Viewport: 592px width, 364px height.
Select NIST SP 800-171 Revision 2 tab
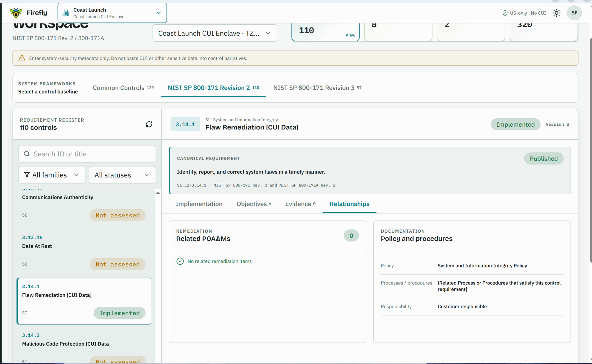[x=213, y=88]
